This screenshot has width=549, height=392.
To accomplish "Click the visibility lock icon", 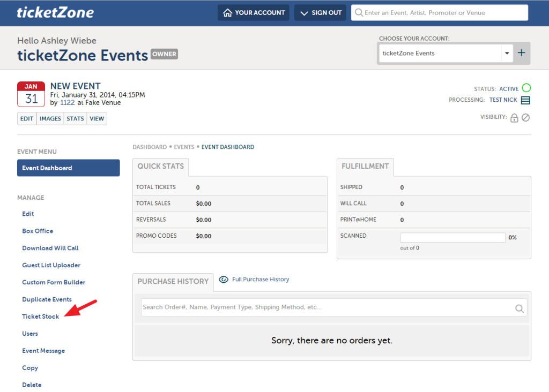I will (514, 118).
